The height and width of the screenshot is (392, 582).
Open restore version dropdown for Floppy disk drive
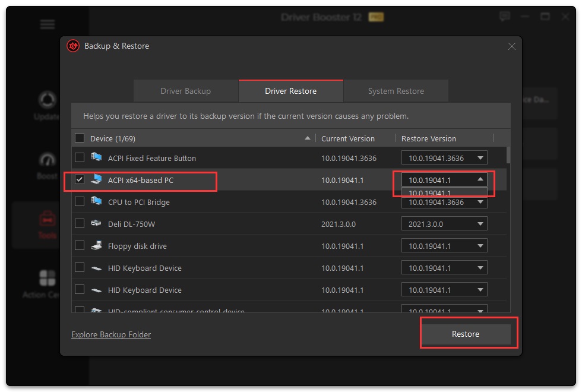(444, 246)
